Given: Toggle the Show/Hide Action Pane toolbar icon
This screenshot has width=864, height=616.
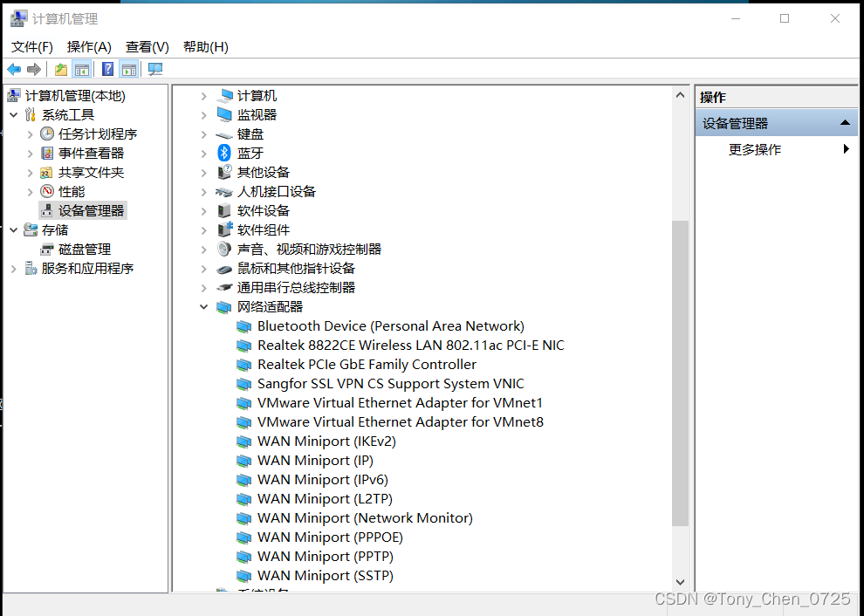Looking at the screenshot, I should [129, 70].
